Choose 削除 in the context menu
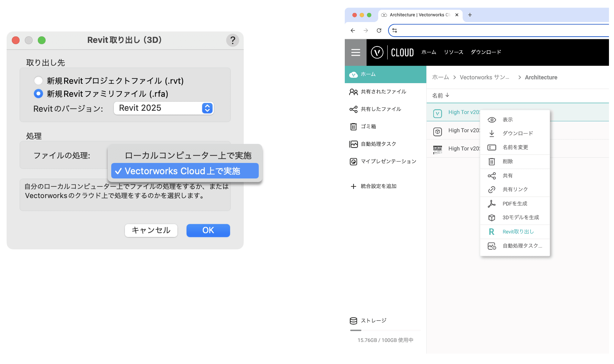Screen dimensions: 614x364 pos(515,162)
